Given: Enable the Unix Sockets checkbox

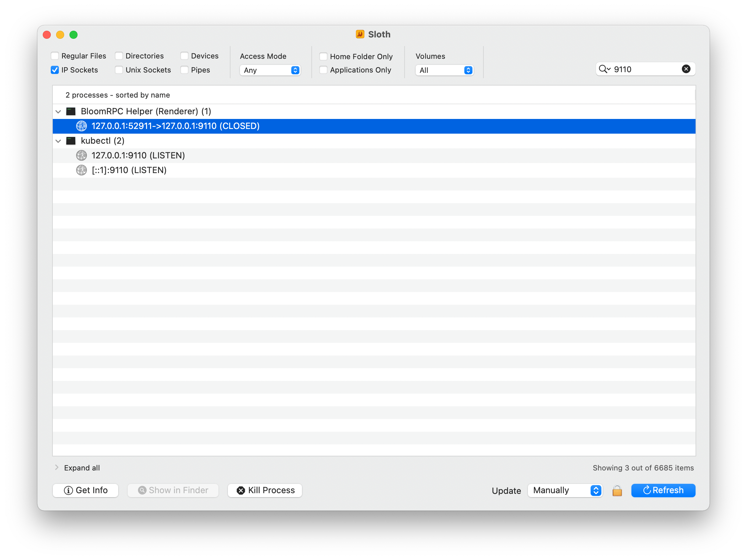Looking at the screenshot, I should coord(119,70).
